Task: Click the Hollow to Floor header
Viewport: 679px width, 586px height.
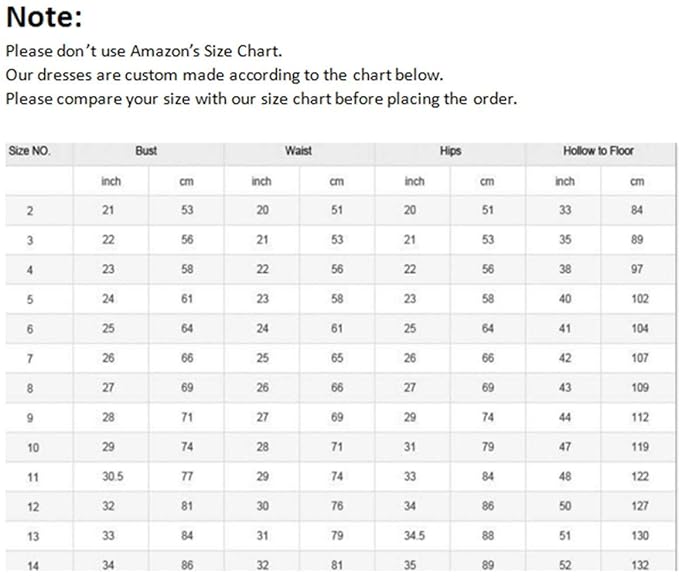Action: click(598, 151)
